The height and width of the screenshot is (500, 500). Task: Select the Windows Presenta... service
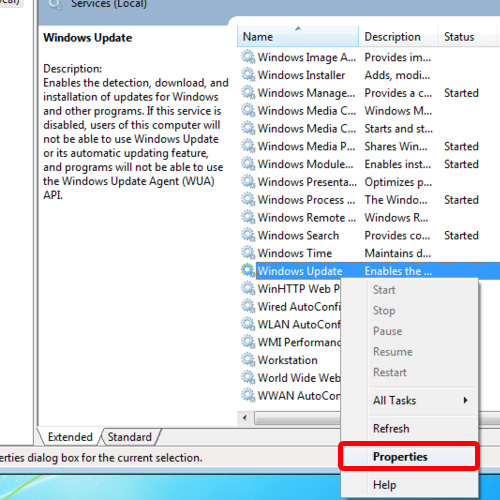coord(307,182)
